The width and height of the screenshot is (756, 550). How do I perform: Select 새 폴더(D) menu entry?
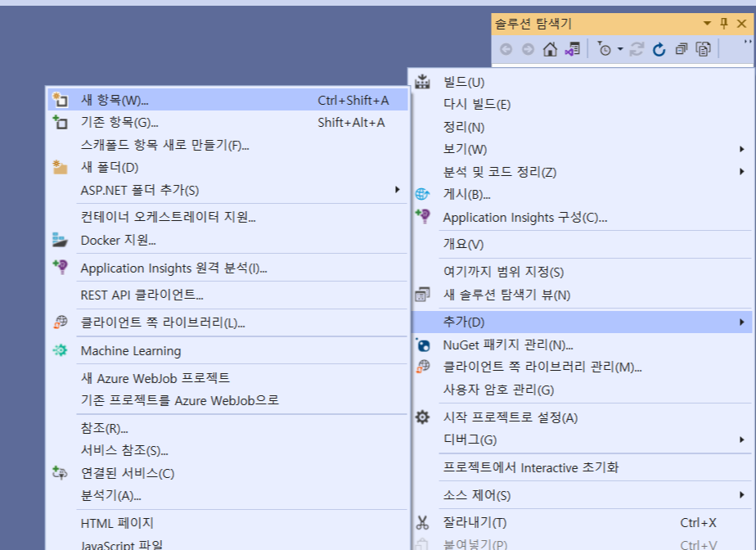coord(227,168)
